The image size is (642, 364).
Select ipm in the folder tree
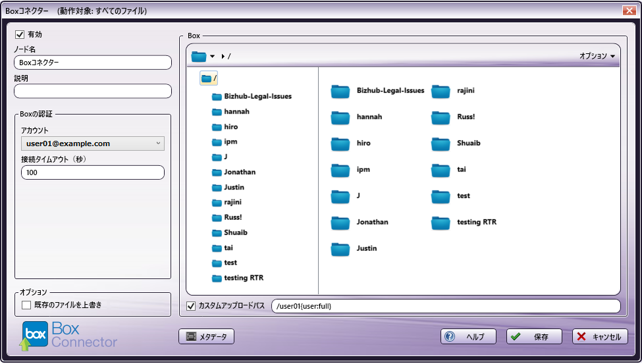pos(230,142)
